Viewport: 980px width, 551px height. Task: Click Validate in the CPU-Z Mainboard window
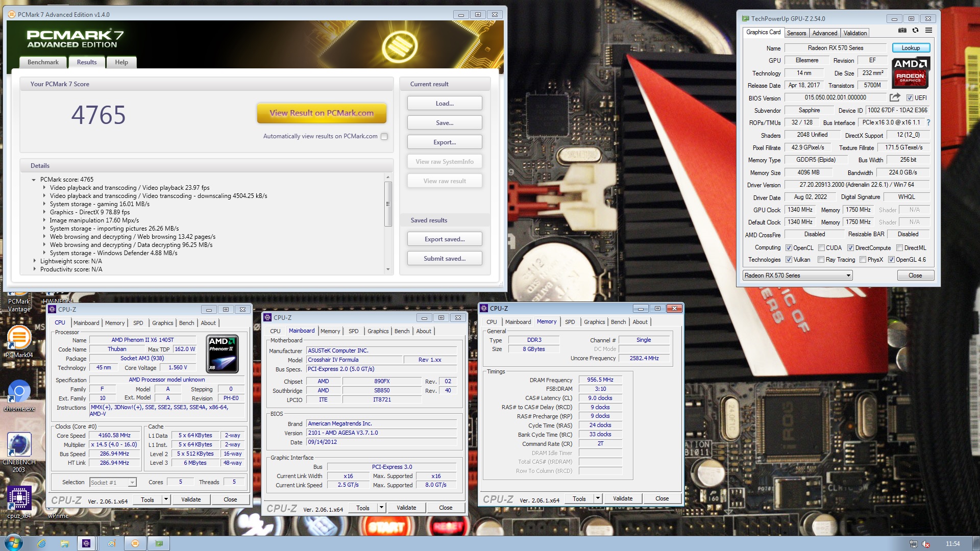(x=406, y=508)
